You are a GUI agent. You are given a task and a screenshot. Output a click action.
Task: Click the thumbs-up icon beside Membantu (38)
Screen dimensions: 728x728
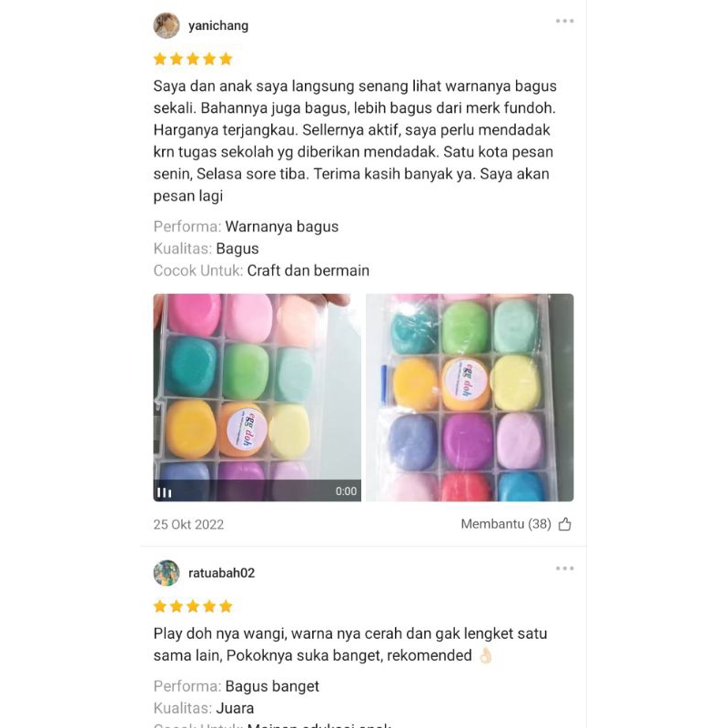(x=565, y=524)
